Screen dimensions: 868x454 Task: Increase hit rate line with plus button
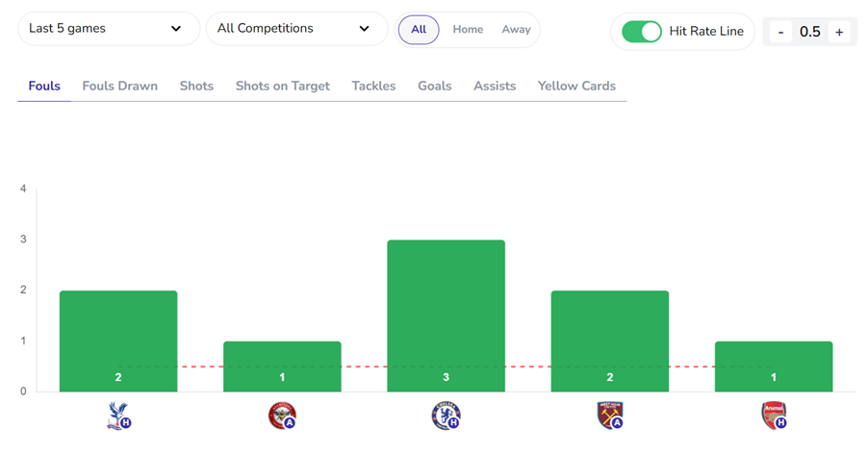click(x=839, y=32)
